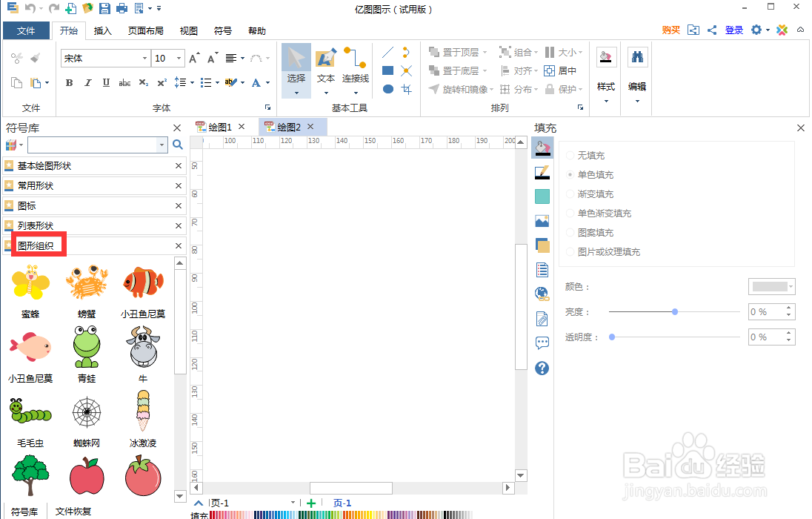812x519 pixels.
Task: Click the 购买 link
Action: point(670,30)
